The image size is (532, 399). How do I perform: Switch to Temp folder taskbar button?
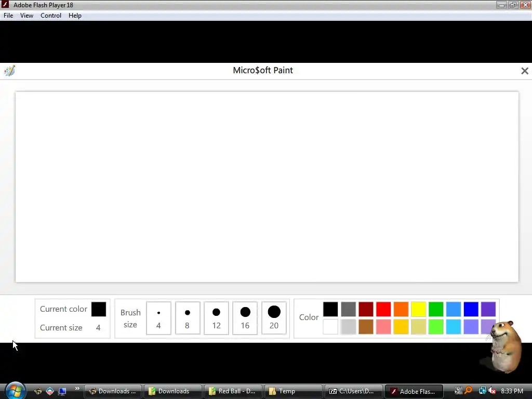pyautogui.click(x=293, y=391)
